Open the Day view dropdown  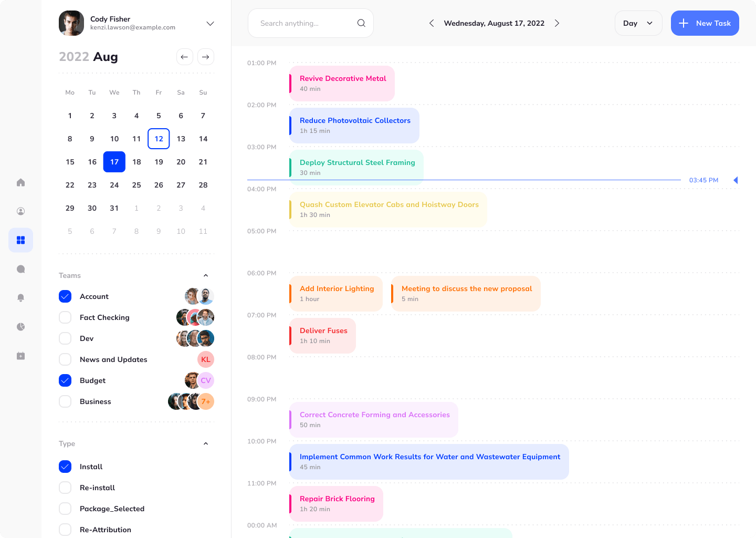(x=638, y=23)
